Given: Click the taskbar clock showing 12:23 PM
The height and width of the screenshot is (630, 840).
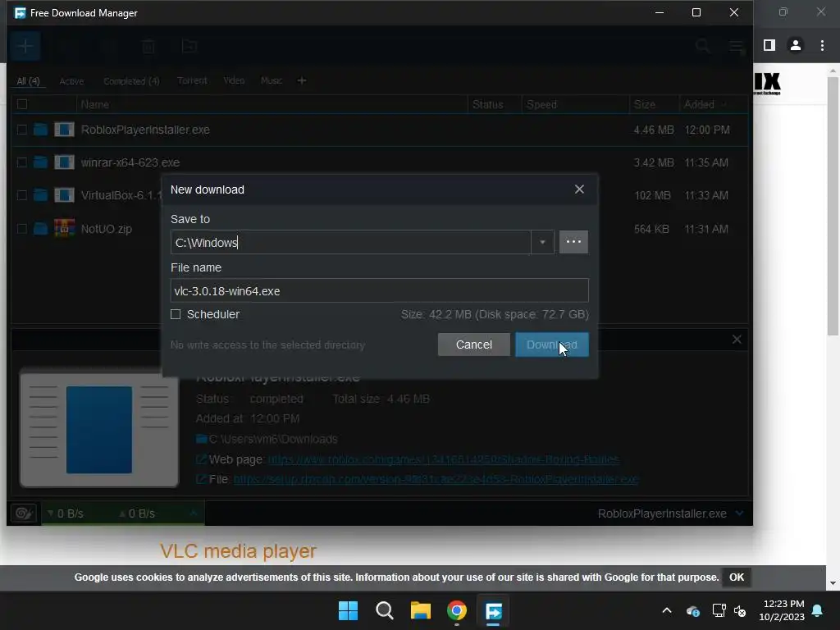Looking at the screenshot, I should (782, 610).
